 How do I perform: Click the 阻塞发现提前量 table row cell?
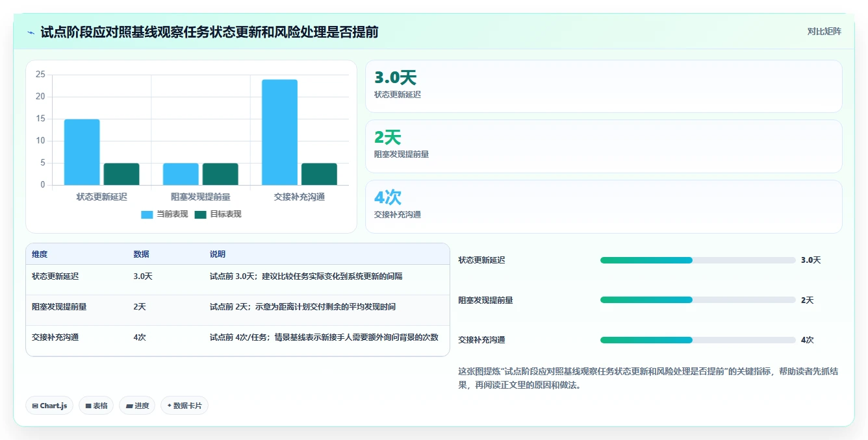(59, 307)
